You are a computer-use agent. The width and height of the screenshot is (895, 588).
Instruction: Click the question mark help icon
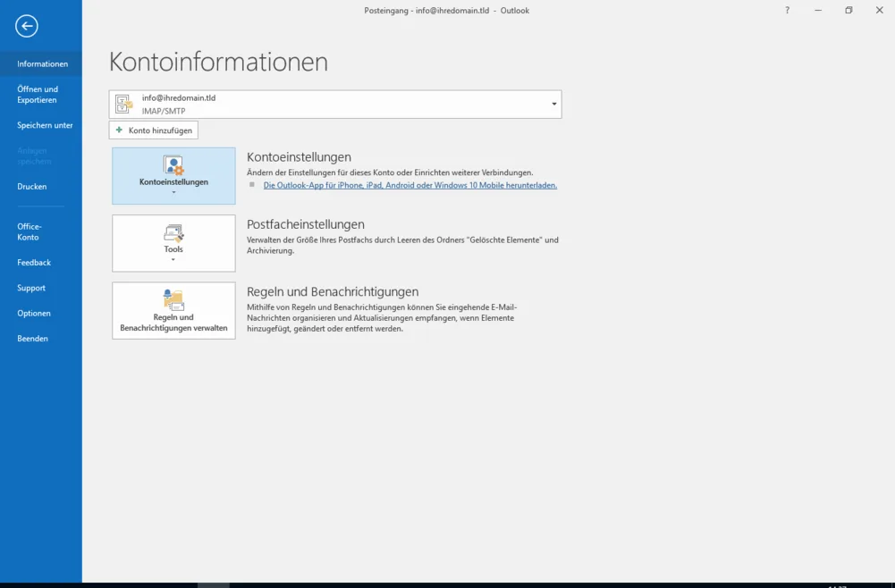click(x=787, y=11)
